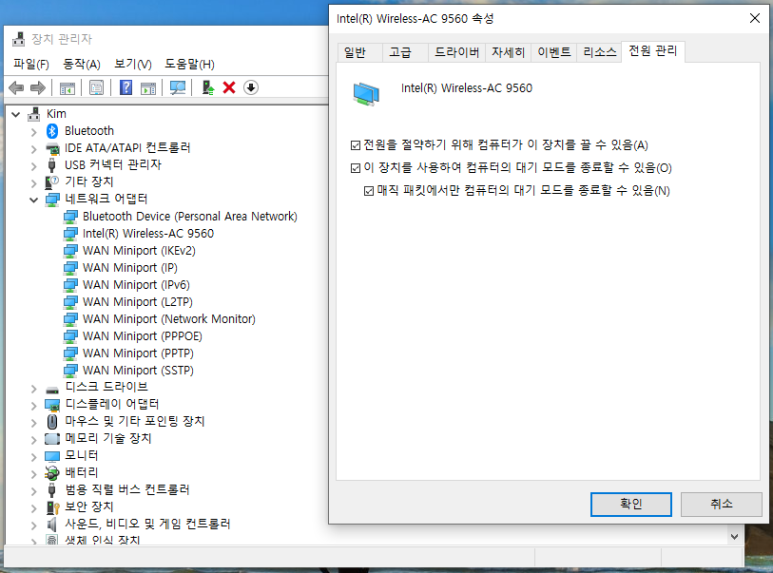Viewport: 773px width, 573px height.
Task: Expand the 디스크 드라이브 node
Action: point(33,389)
